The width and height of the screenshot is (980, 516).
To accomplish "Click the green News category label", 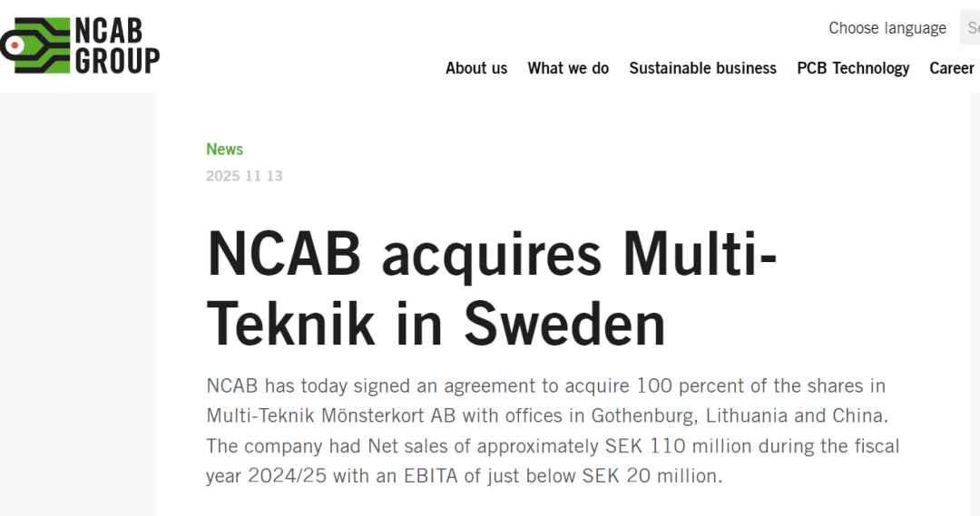I will coord(224,150).
